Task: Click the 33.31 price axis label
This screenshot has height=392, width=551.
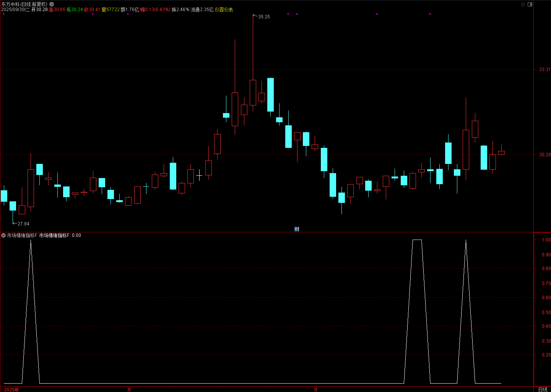Action: (544, 70)
